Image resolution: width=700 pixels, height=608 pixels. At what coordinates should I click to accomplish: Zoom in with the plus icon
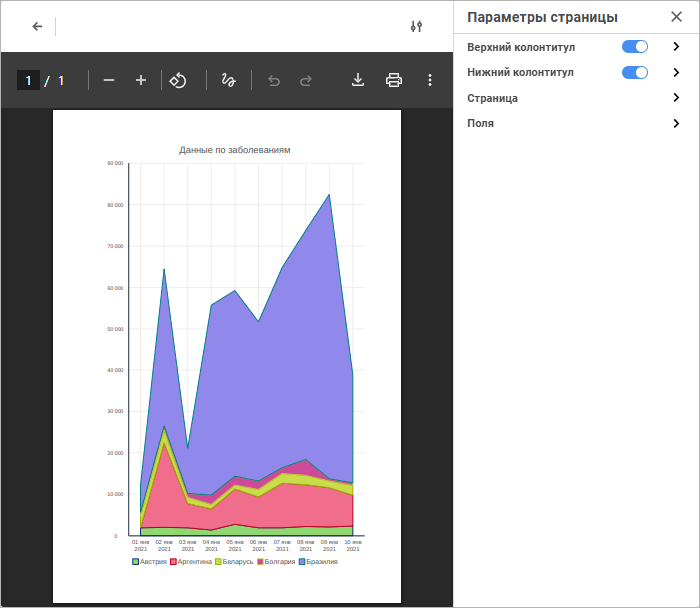(141, 80)
